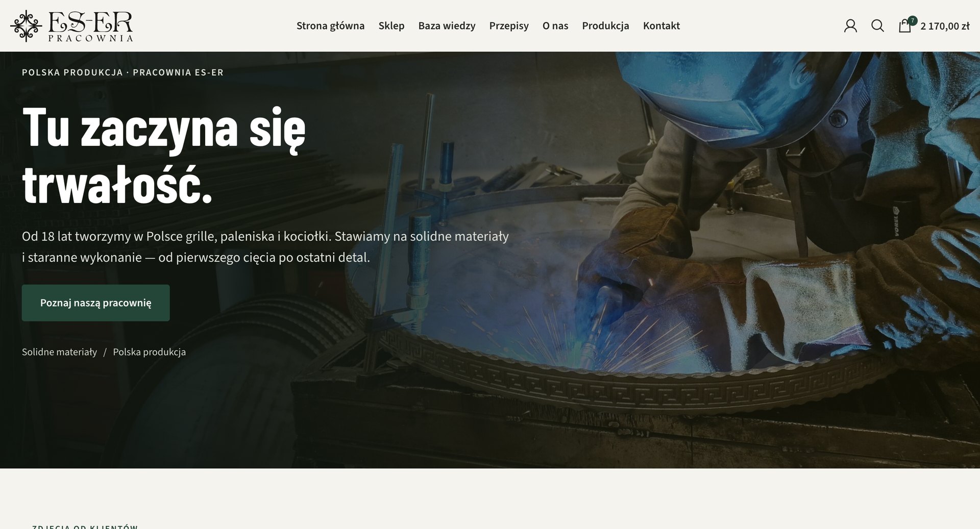Open the Sklep menu item

391,26
